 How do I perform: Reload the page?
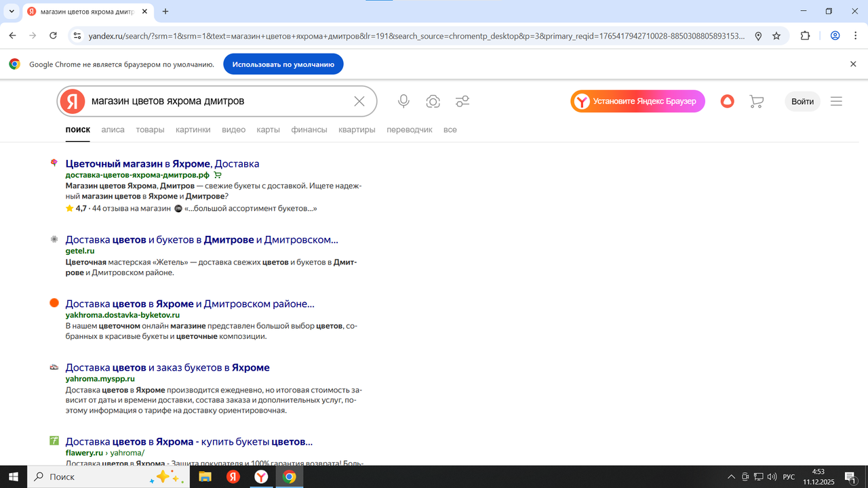coord(53,36)
